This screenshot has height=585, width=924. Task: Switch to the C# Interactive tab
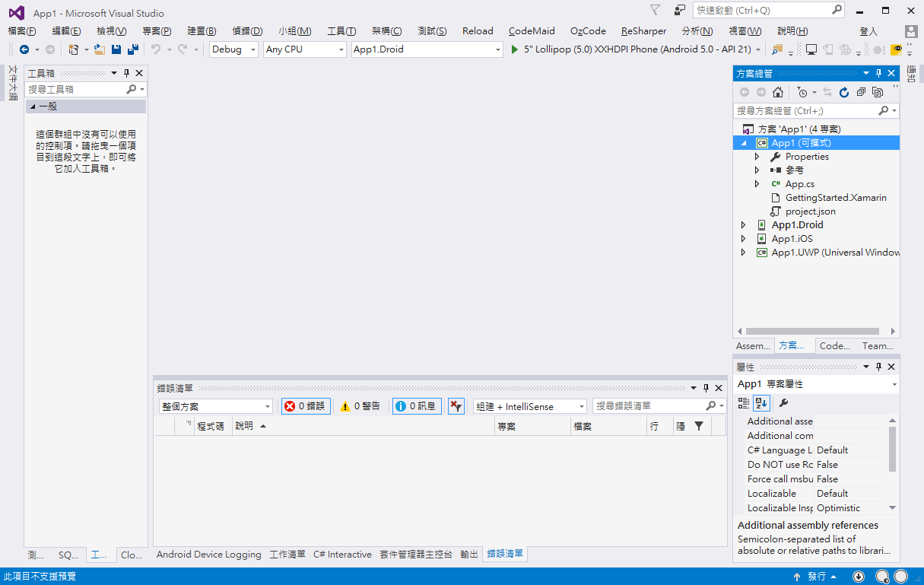[x=342, y=555]
